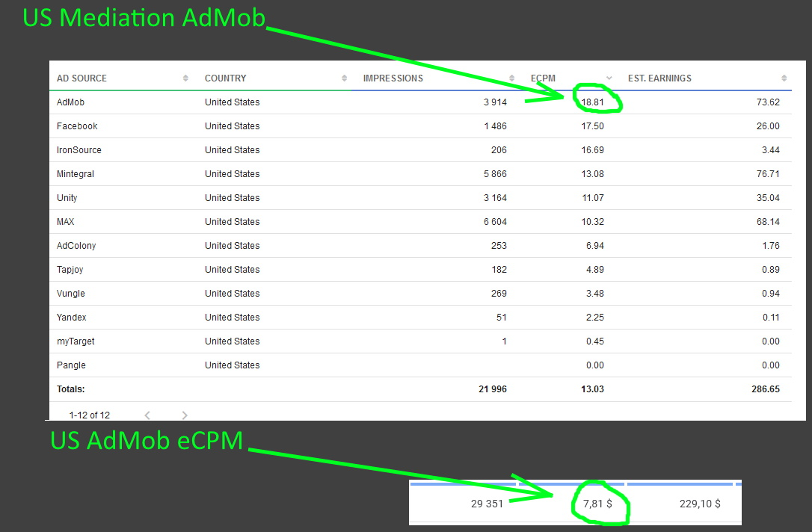812x532 pixels.
Task: Click Mintegral earnings value 76.71
Action: coord(768,174)
